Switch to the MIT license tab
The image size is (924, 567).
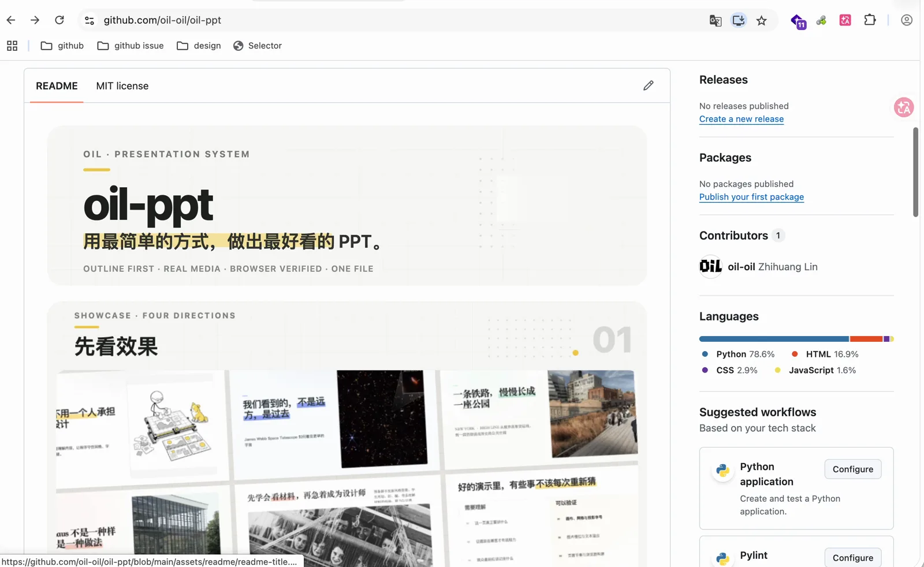(x=122, y=86)
